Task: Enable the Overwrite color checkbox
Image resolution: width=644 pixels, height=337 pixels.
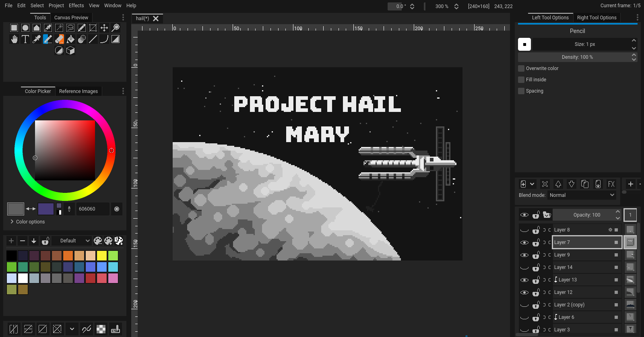Action: tap(521, 68)
